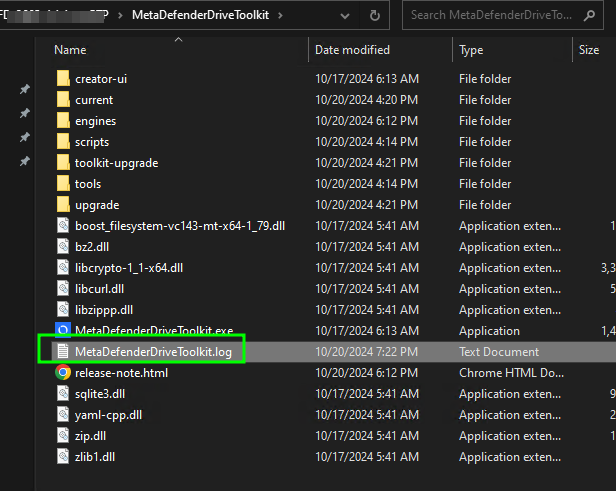
Task: Select the scripts folder name
Action: pyautogui.click(x=92, y=142)
